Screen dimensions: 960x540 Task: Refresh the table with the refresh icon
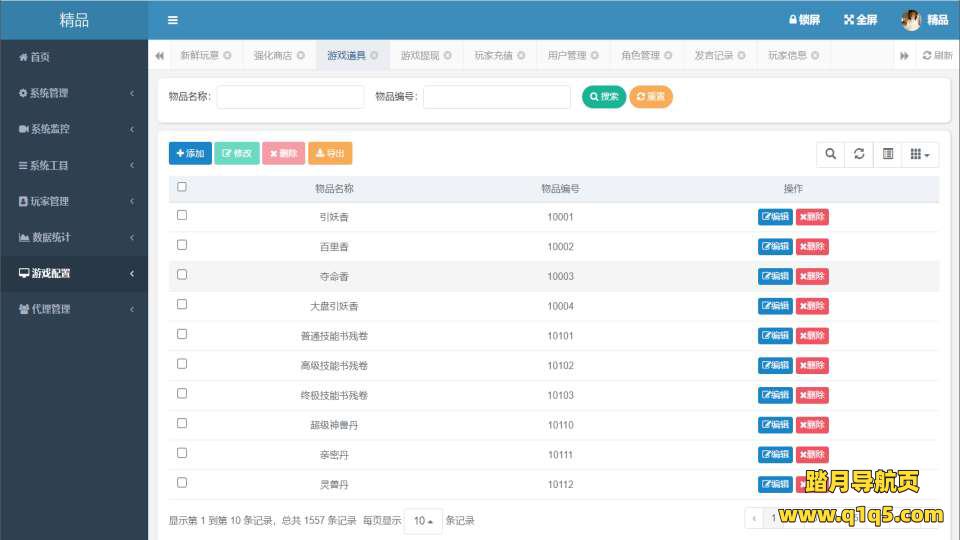pyautogui.click(x=859, y=154)
